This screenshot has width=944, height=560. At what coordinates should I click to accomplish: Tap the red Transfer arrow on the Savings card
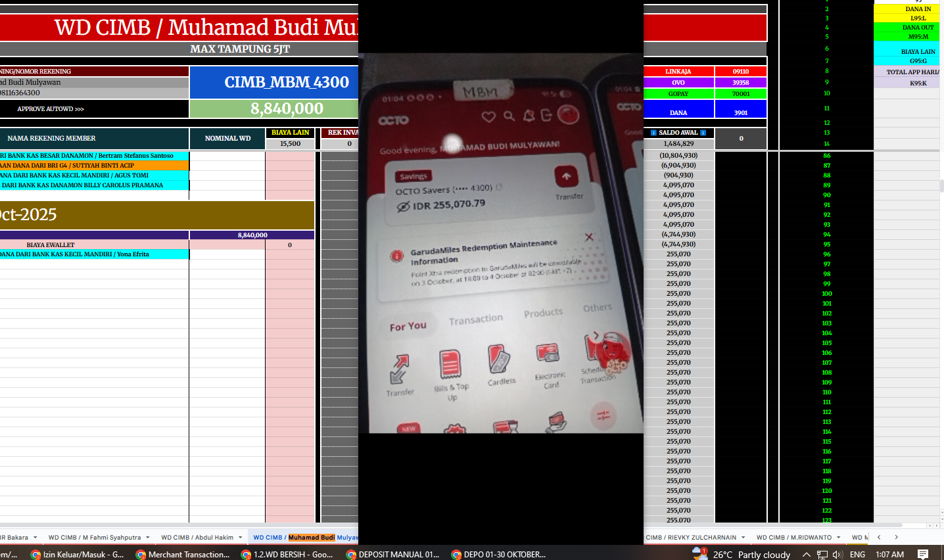566,176
